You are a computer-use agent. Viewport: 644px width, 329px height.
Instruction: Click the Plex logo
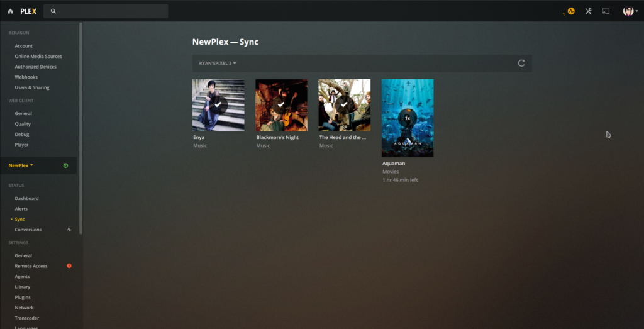click(28, 11)
